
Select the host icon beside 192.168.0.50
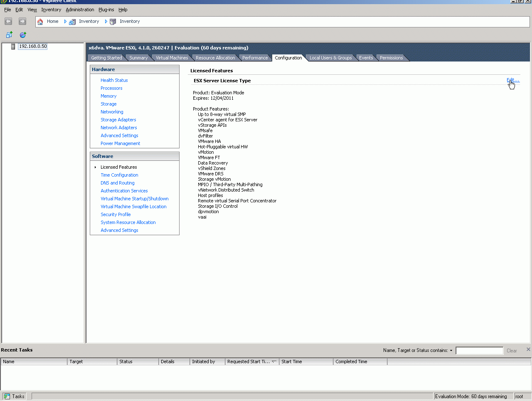coord(13,47)
